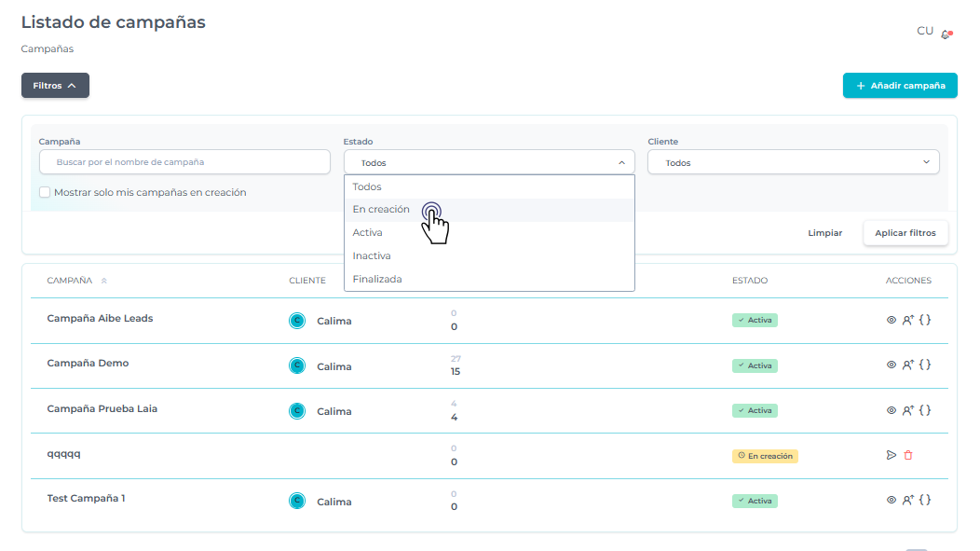
Task: Delete the qqqqq campaign with trash icon
Action: (x=908, y=455)
